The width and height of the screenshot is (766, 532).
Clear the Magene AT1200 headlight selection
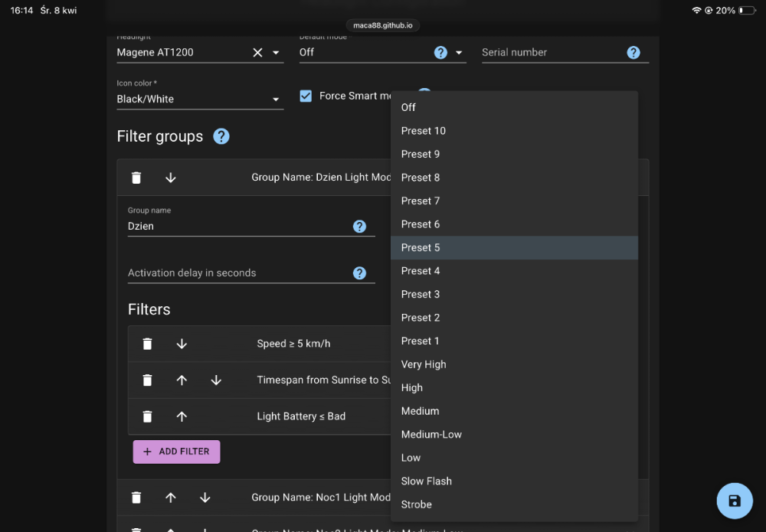click(257, 52)
